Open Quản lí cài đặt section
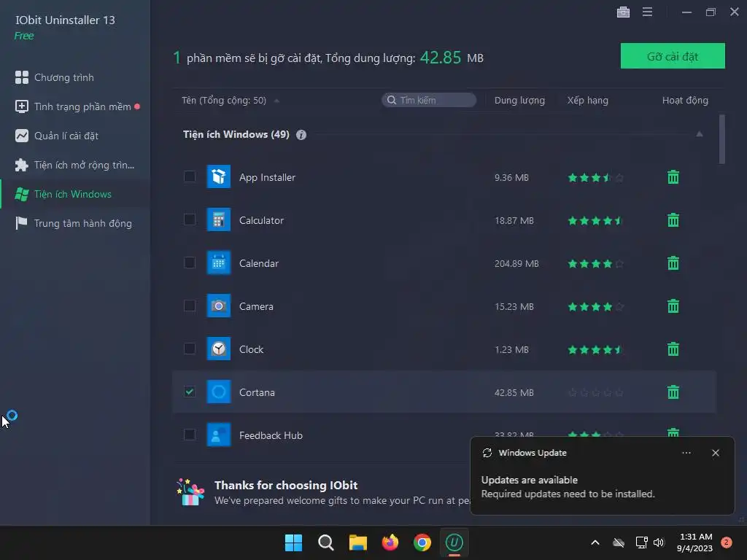Viewport: 747px width, 560px height. (x=75, y=136)
